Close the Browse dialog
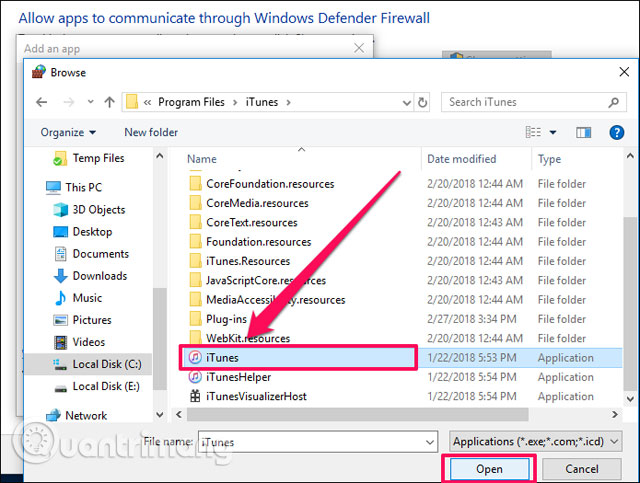Viewport: 640px width, 483px height. coord(624,72)
